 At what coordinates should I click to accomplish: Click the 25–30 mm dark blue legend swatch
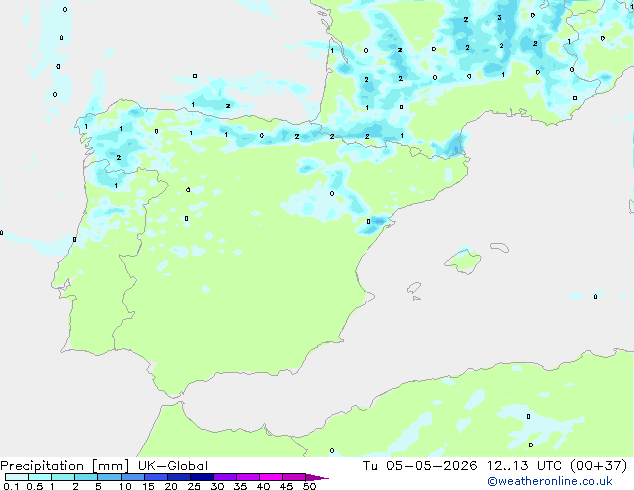(x=202, y=477)
